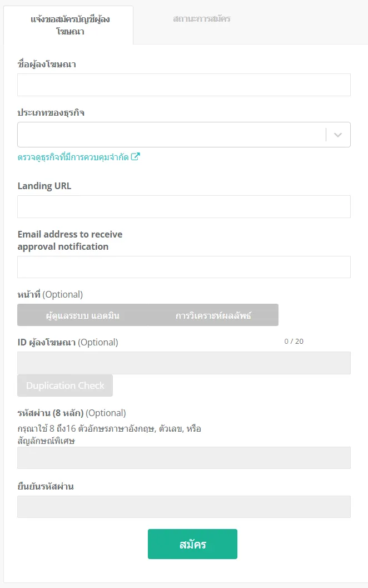Focus the ชื่อผู้ลงโฆษณา text field
Viewport: 368px width, 588px height.
(183, 85)
